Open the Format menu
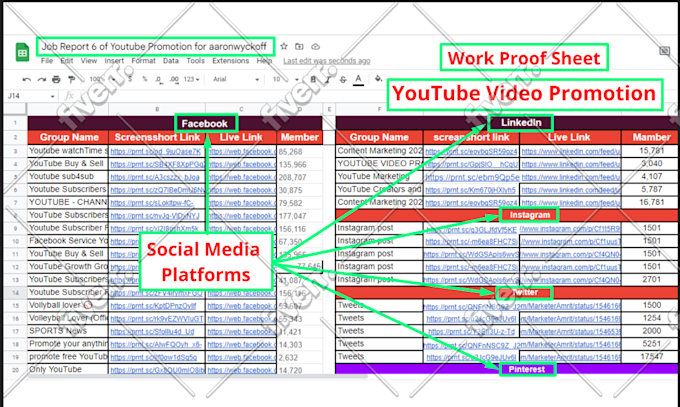Viewport: 680px width, 407px height. pos(144,61)
